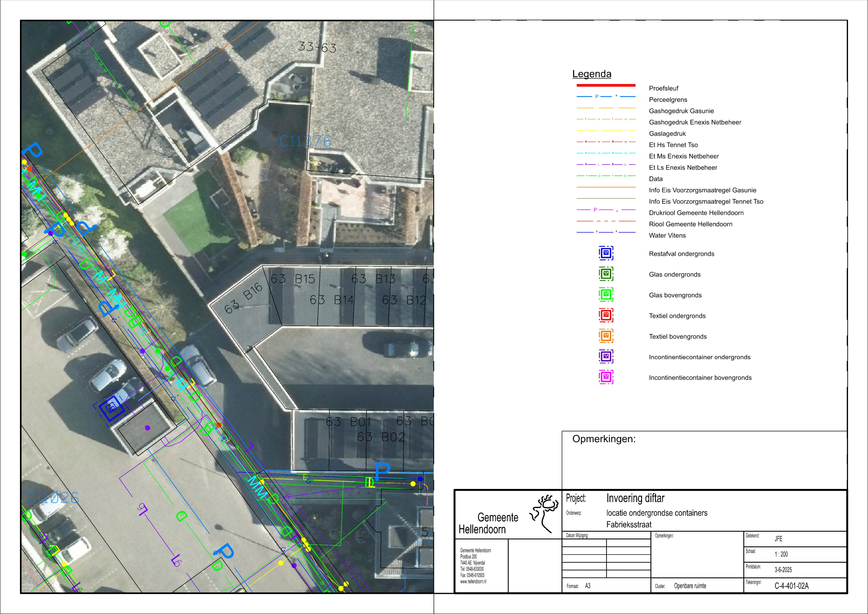Click the www.hellendoorn.nl web address
Screen dimensions: 868x614
point(473,582)
